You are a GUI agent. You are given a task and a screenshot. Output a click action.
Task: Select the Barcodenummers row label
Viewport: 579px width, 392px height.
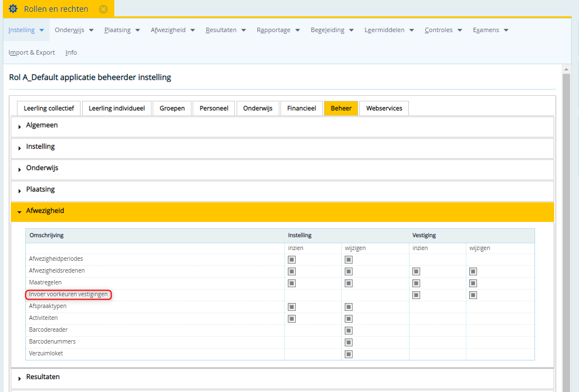click(x=52, y=341)
